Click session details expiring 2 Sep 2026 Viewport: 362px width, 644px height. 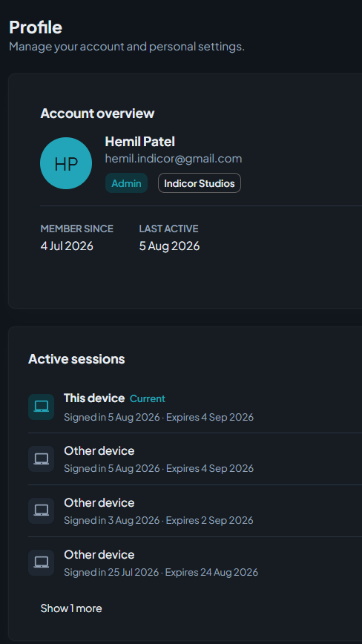tap(159, 520)
